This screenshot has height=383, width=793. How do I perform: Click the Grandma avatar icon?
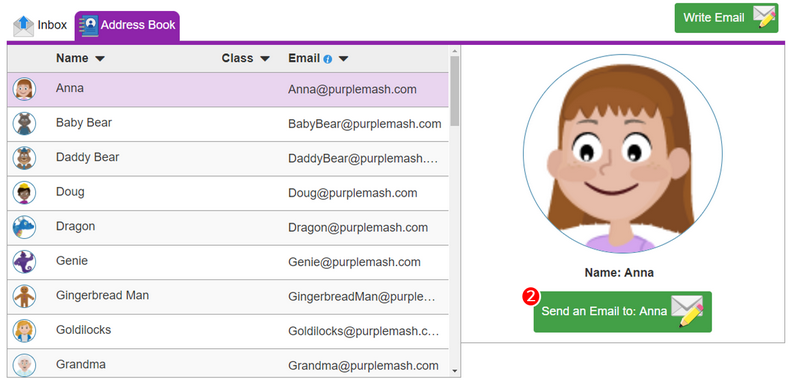pyautogui.click(x=24, y=365)
